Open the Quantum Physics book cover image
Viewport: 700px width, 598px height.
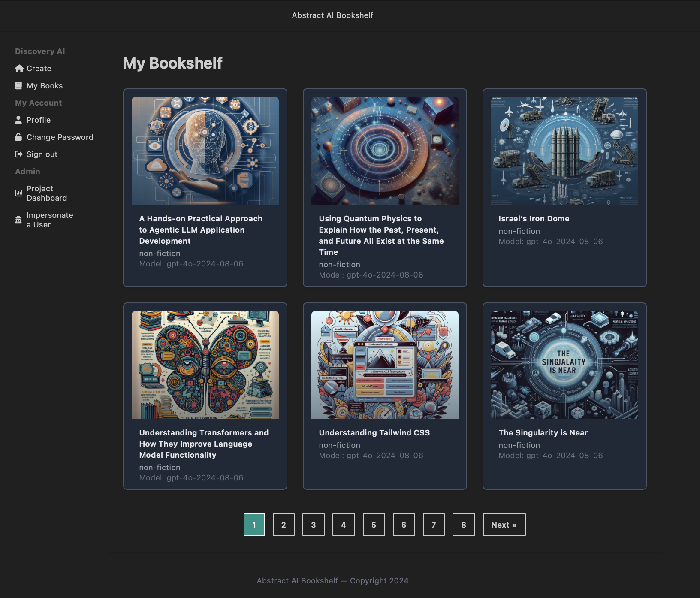385,151
